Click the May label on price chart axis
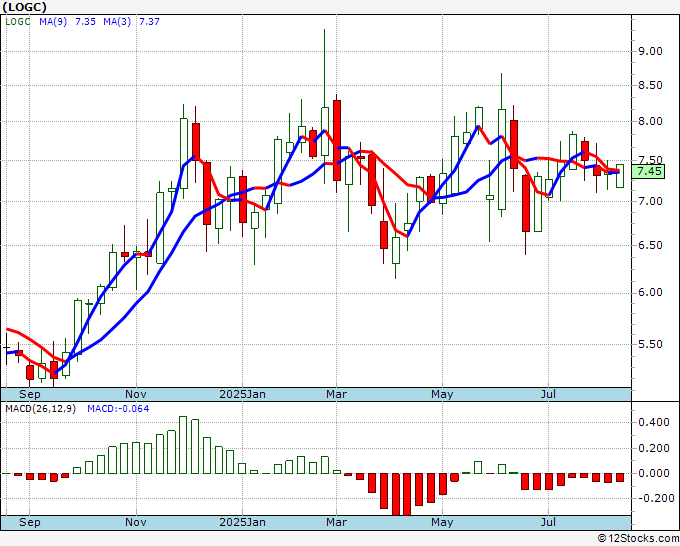 (x=442, y=394)
